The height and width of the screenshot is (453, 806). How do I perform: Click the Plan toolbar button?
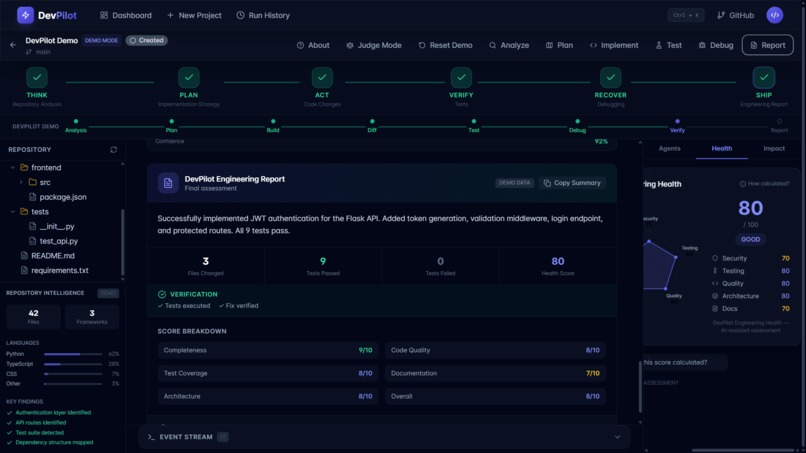(x=559, y=45)
